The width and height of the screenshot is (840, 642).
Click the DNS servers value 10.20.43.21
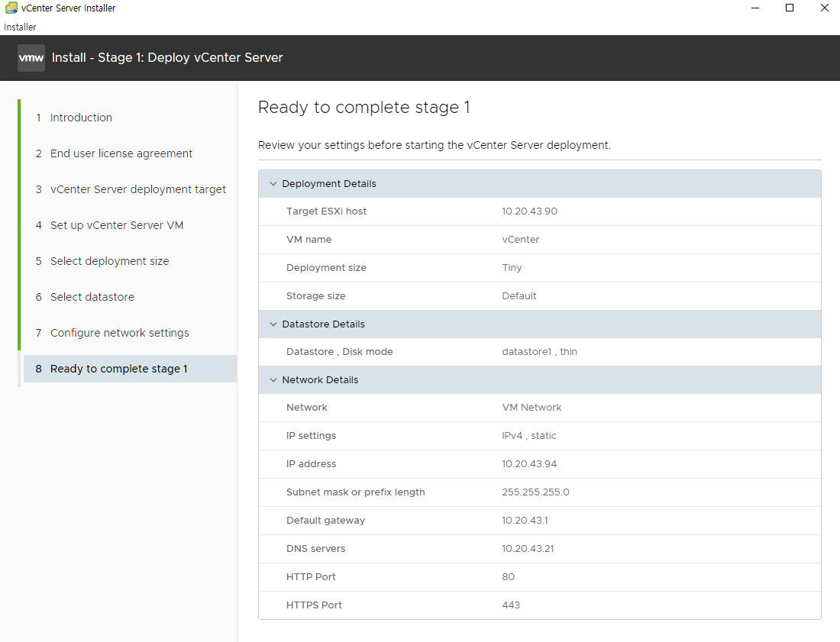(x=528, y=549)
